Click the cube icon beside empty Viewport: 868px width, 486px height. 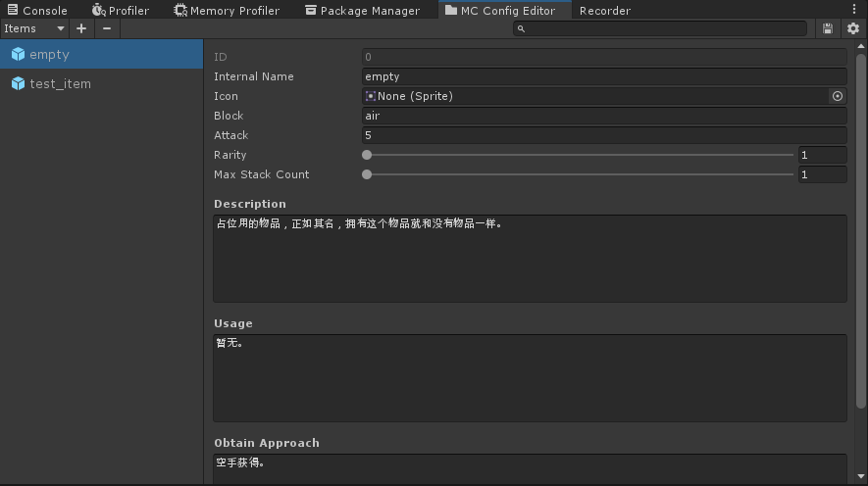click(x=19, y=54)
